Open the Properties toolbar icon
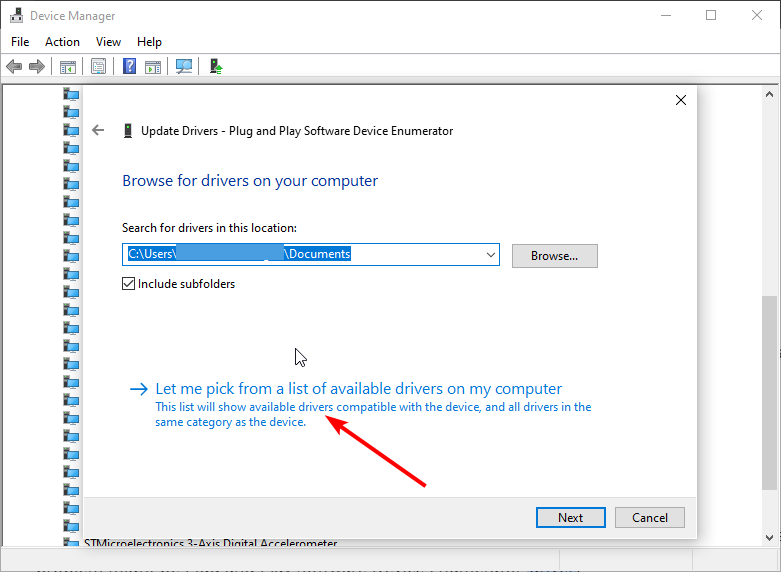Screen dimensions: 781x572 pos(99,66)
